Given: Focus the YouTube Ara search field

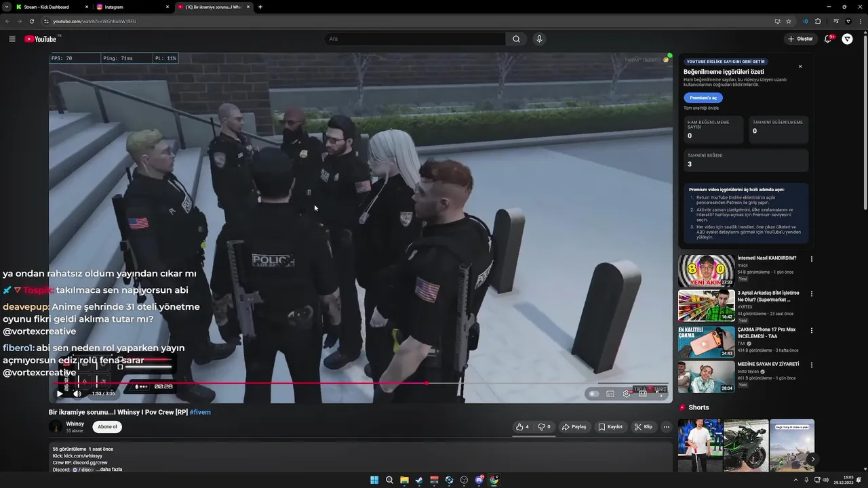Looking at the screenshot, I should pos(414,39).
